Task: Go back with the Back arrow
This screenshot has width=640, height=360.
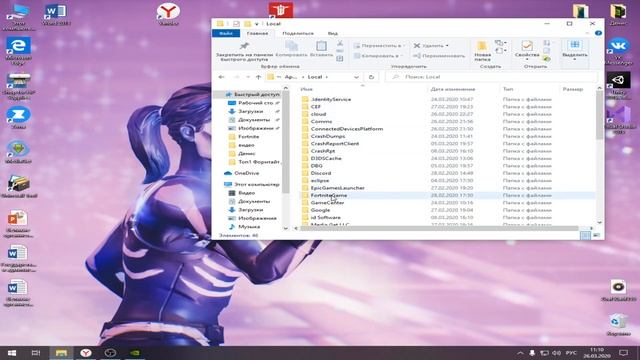Action: (x=221, y=77)
